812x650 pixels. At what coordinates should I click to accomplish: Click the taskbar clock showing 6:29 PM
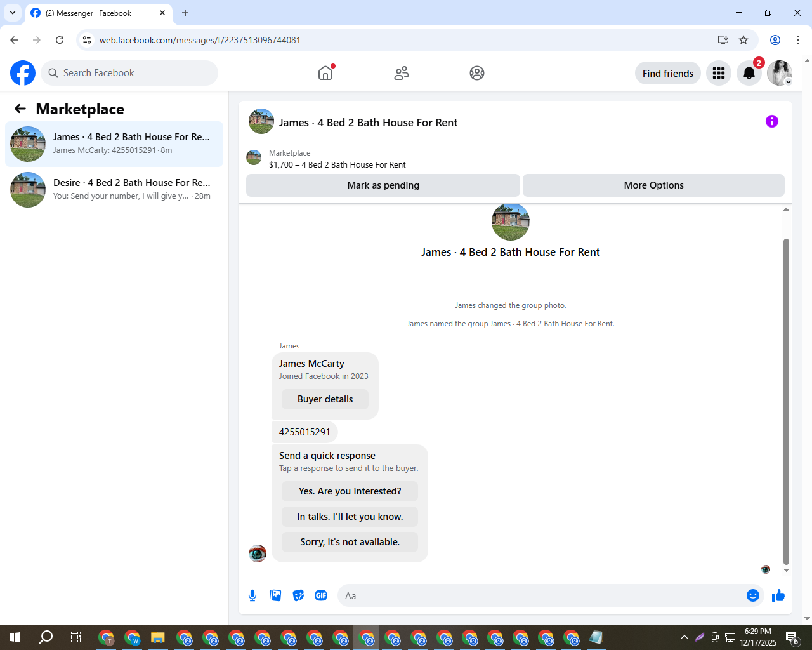click(758, 637)
